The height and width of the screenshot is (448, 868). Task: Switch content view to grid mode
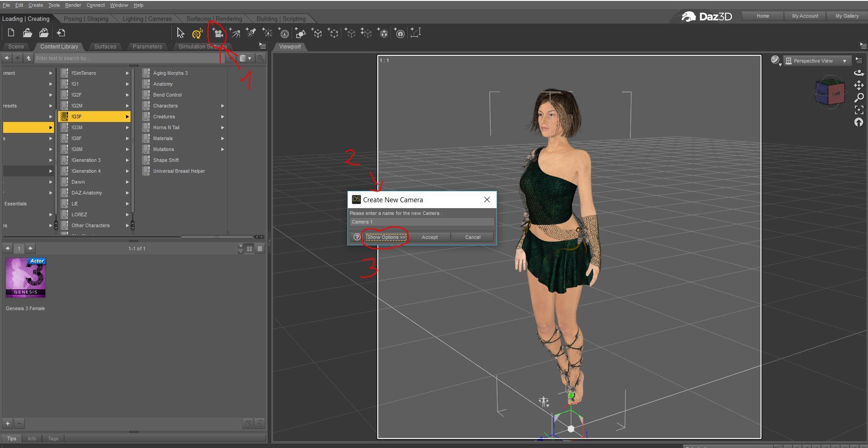pos(249,248)
